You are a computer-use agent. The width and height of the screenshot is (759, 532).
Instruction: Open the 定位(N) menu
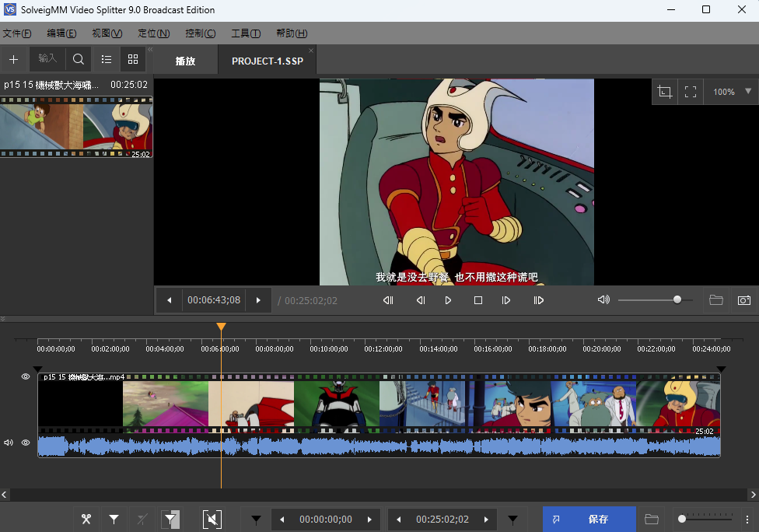pos(153,33)
